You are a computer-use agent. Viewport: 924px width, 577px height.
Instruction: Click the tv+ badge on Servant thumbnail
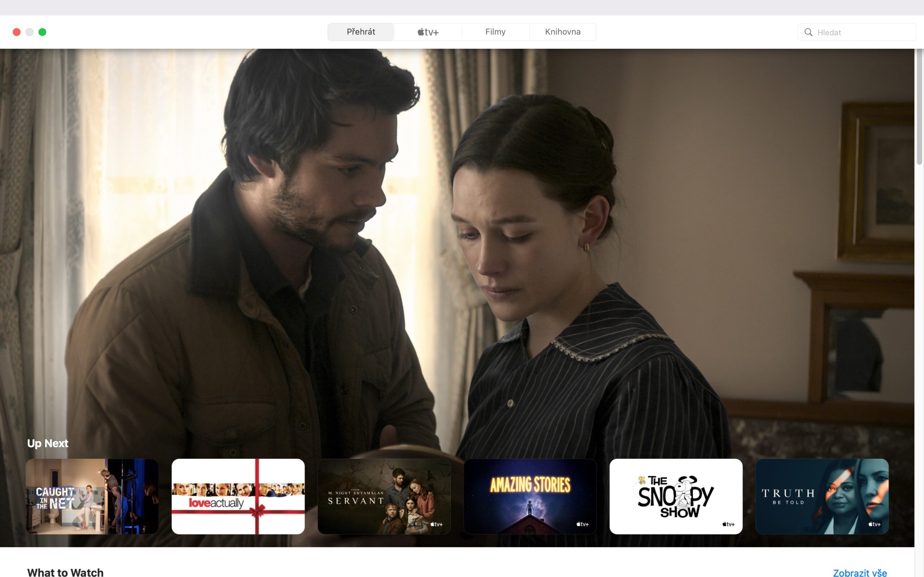pyautogui.click(x=436, y=524)
